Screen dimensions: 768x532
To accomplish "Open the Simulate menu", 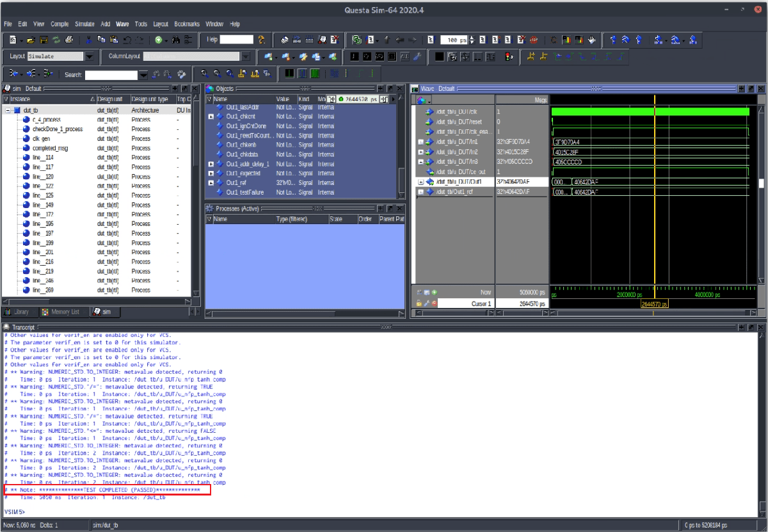I will (x=84, y=24).
